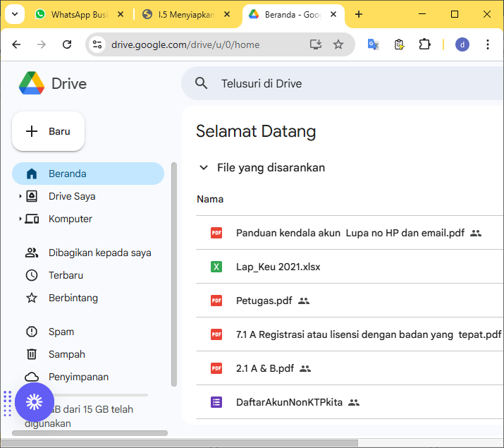Open Komputer in the sidebar

70,219
